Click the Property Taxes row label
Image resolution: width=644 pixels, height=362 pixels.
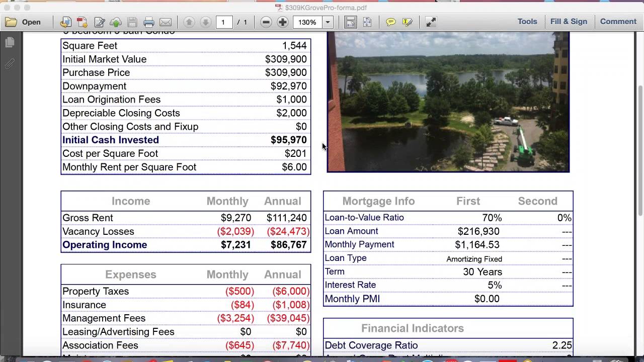pos(96,291)
